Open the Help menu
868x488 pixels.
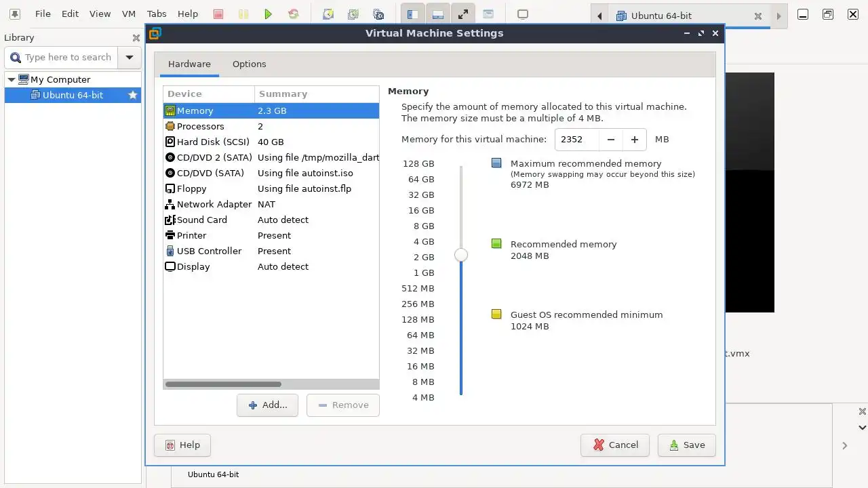(x=188, y=14)
